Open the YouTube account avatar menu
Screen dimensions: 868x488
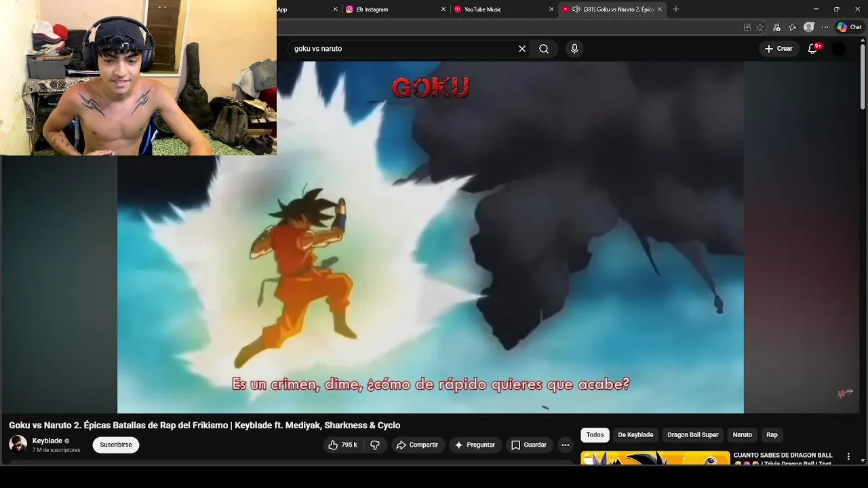(839, 49)
